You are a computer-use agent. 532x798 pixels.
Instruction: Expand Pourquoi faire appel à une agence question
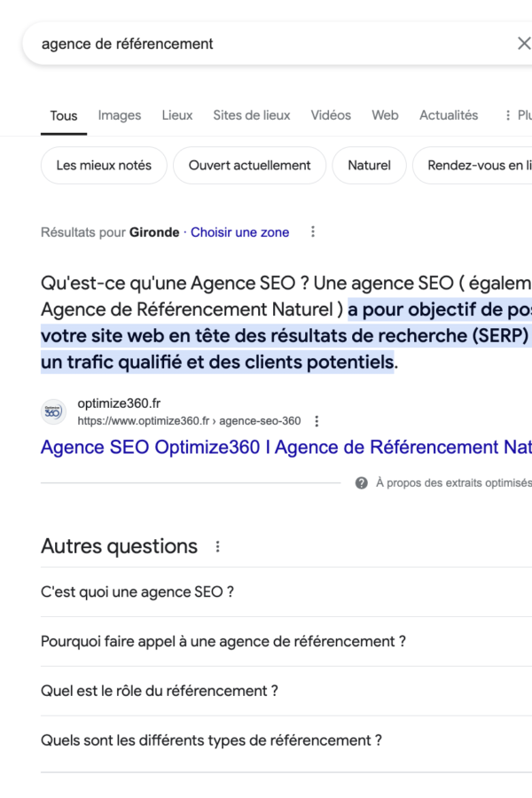tap(223, 641)
